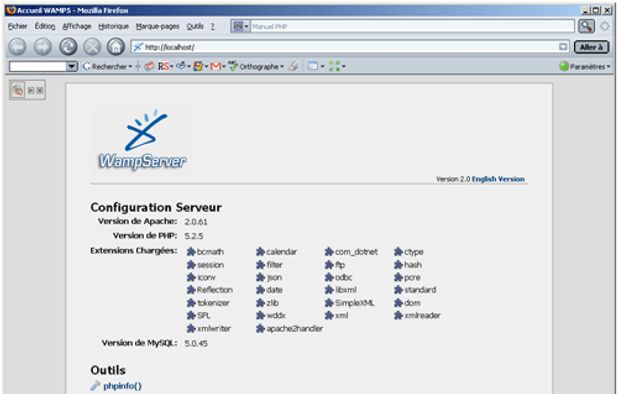
Task: Click the tokenizer extension text
Action: pos(213,303)
